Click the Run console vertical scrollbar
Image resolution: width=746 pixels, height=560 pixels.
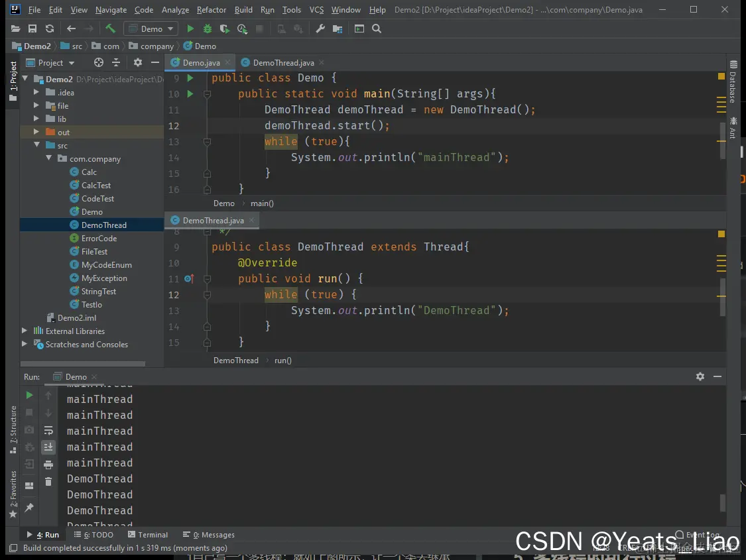[x=722, y=502]
